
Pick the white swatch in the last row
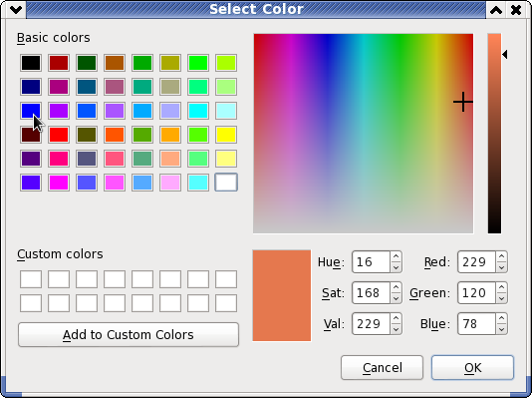(226, 183)
